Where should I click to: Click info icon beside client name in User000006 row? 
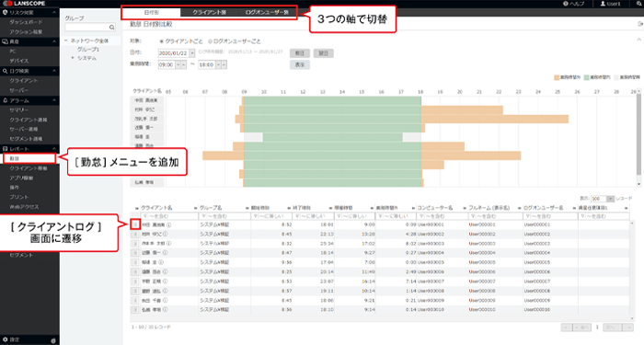[165, 272]
